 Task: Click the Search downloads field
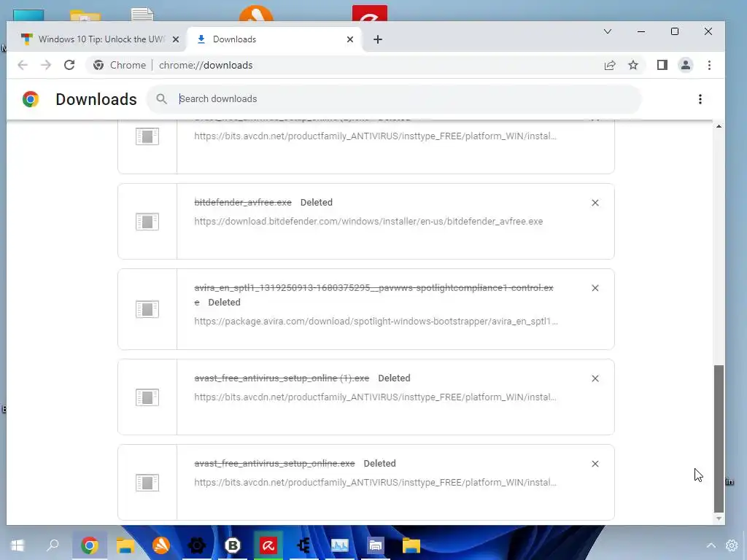(x=395, y=99)
